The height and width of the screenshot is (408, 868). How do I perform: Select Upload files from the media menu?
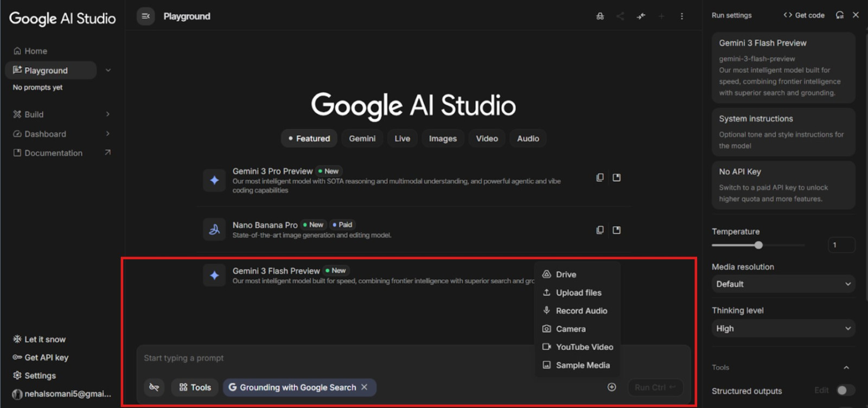coord(578,292)
